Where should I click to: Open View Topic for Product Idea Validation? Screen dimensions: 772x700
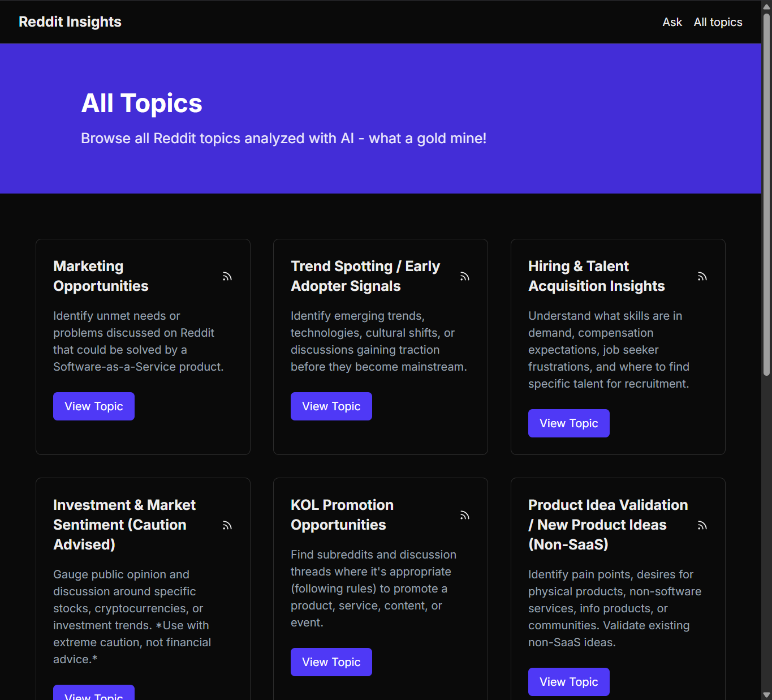(x=568, y=681)
